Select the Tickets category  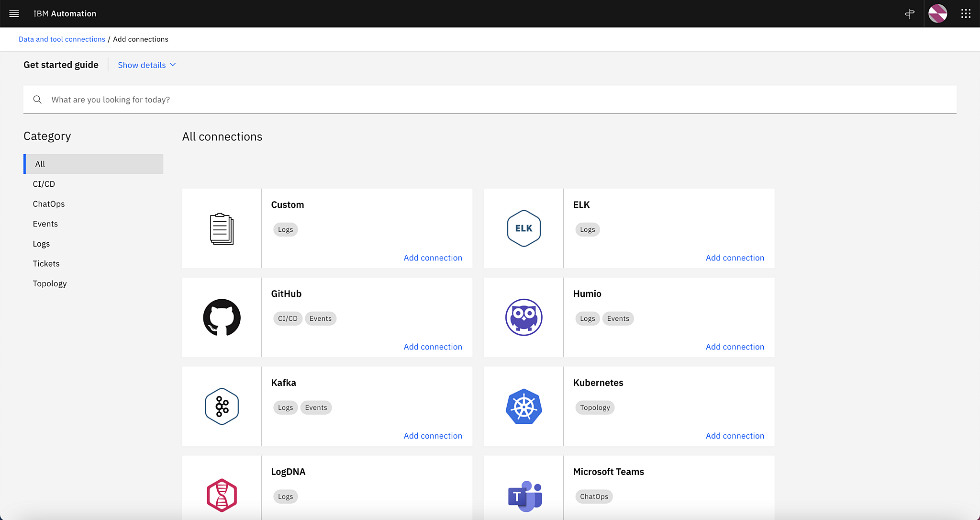point(93,264)
